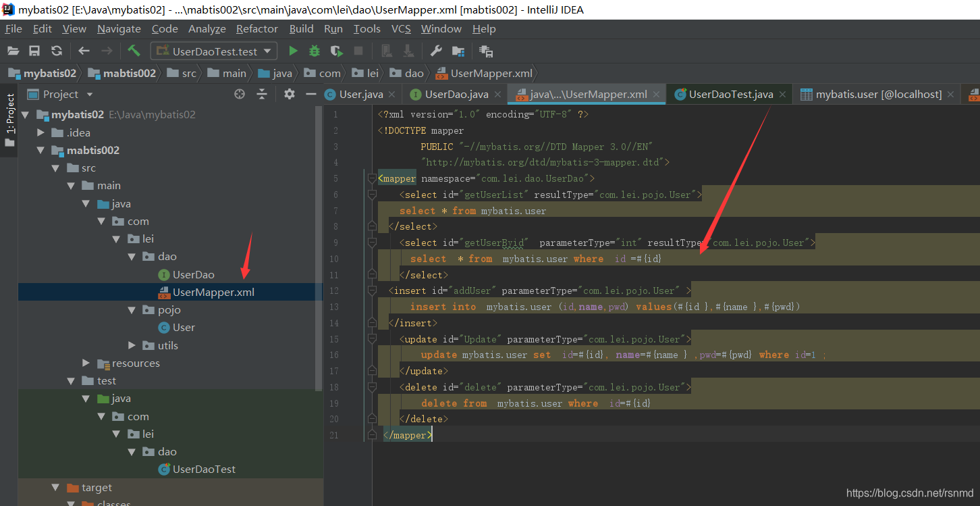Click the Update Project icon left of wrench group
The width and height of the screenshot is (980, 506).
click(x=387, y=51)
